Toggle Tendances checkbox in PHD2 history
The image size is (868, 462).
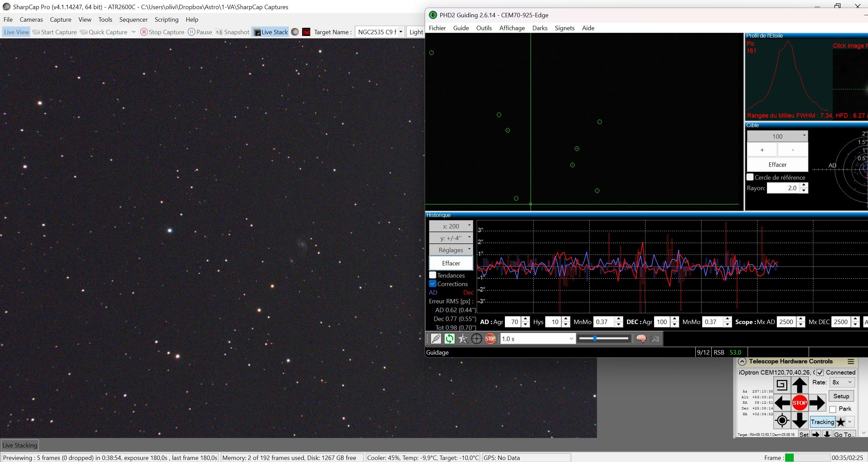433,275
